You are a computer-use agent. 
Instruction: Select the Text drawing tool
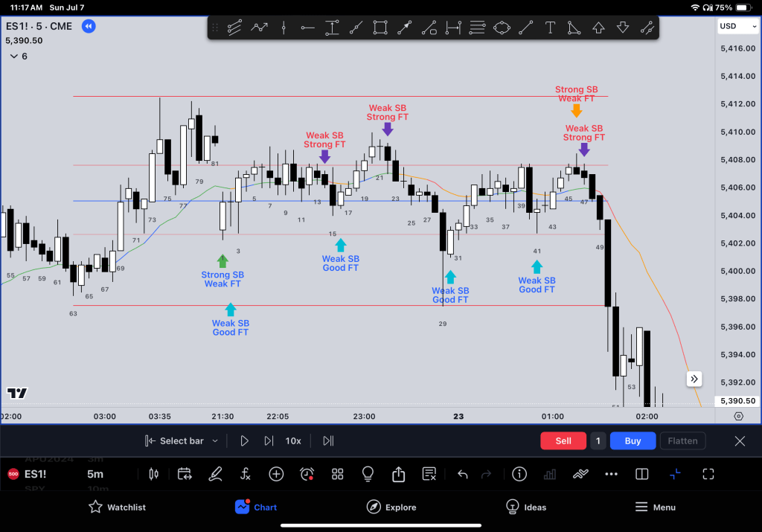tap(550, 28)
